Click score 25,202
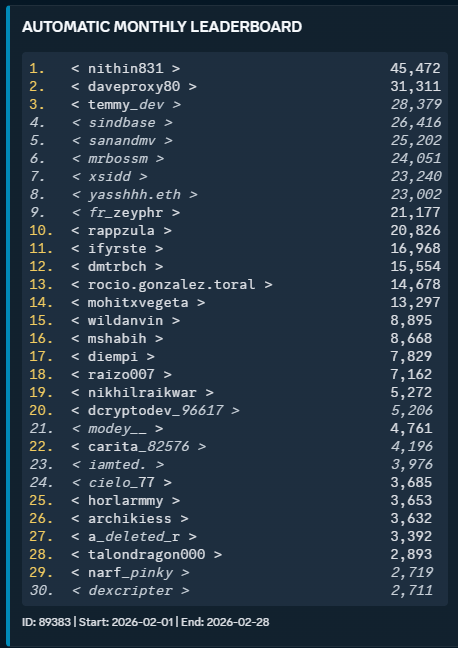Image resolution: width=458 pixels, height=648 pixels. click(416, 141)
